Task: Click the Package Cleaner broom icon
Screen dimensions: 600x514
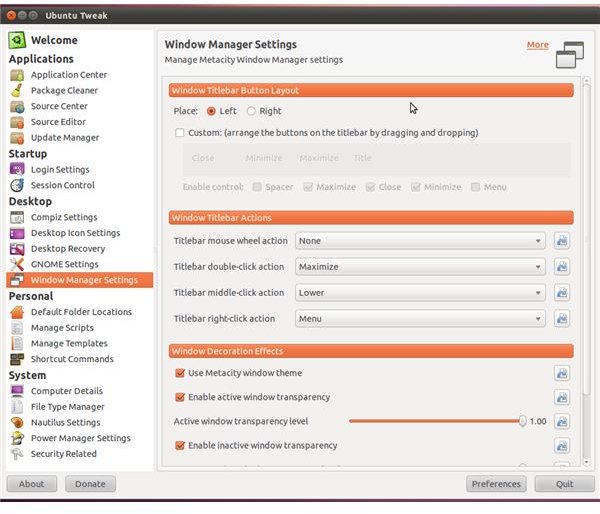Action: (17, 91)
